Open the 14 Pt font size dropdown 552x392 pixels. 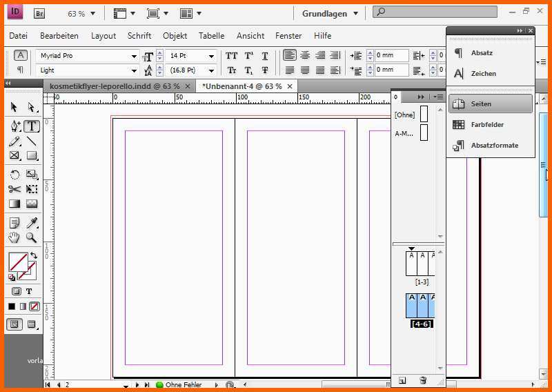point(211,56)
